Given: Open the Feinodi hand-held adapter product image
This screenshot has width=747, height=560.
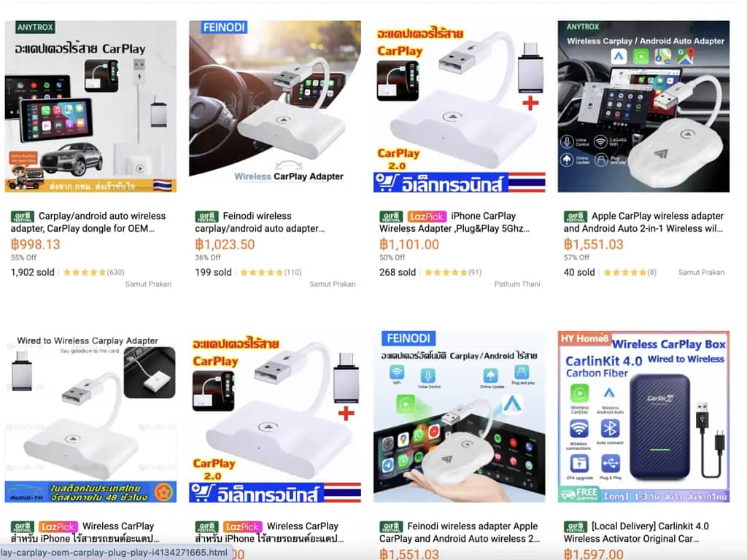Looking at the screenshot, I should click(460, 416).
